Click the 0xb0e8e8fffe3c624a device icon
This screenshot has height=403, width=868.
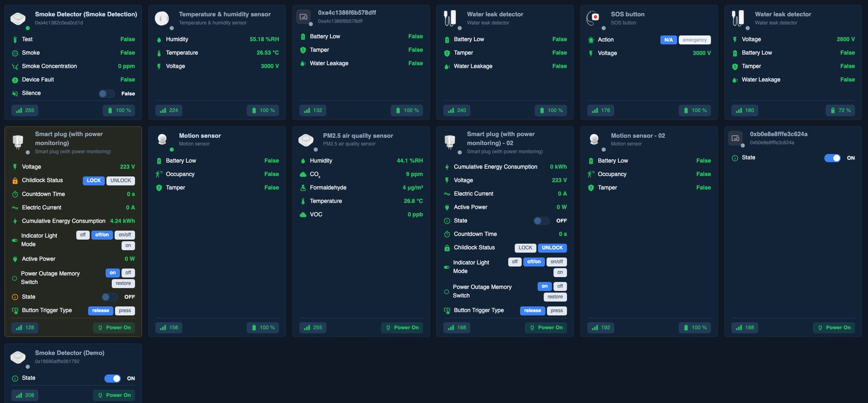click(736, 138)
